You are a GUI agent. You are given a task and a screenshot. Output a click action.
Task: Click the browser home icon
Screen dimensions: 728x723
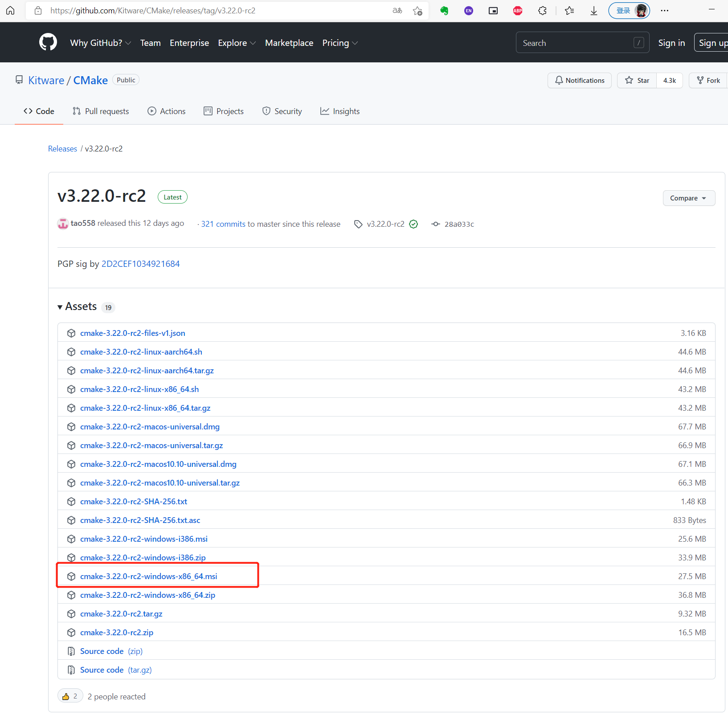click(x=10, y=10)
